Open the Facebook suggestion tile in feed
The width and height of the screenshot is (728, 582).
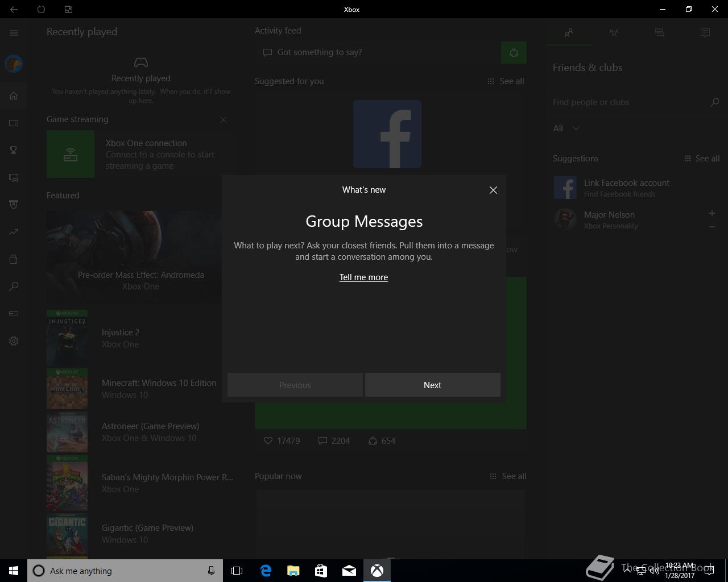coord(387,134)
